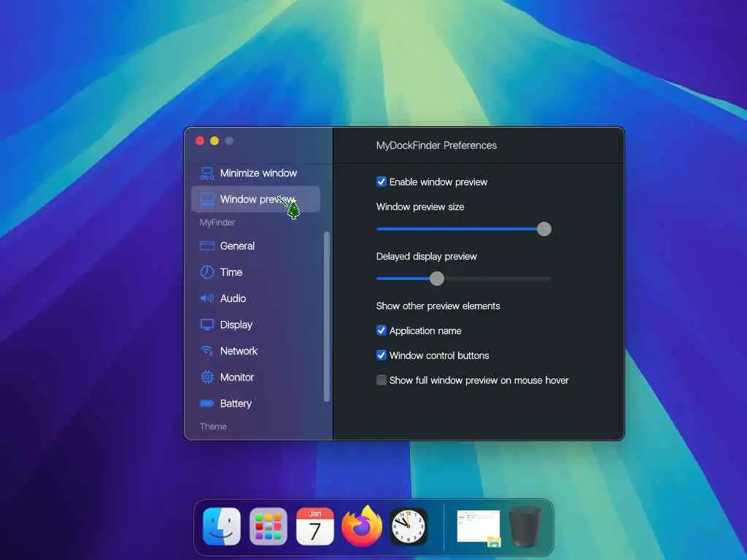This screenshot has width=747, height=560.
Task: Click the Time clock icon in sidebar
Action: [206, 272]
